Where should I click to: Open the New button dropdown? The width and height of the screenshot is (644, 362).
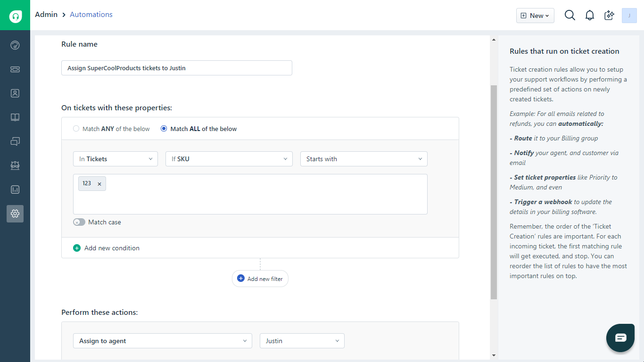(535, 16)
